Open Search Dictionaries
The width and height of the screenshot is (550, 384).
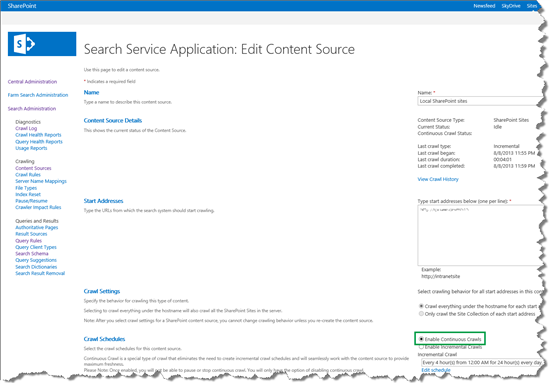(x=36, y=267)
